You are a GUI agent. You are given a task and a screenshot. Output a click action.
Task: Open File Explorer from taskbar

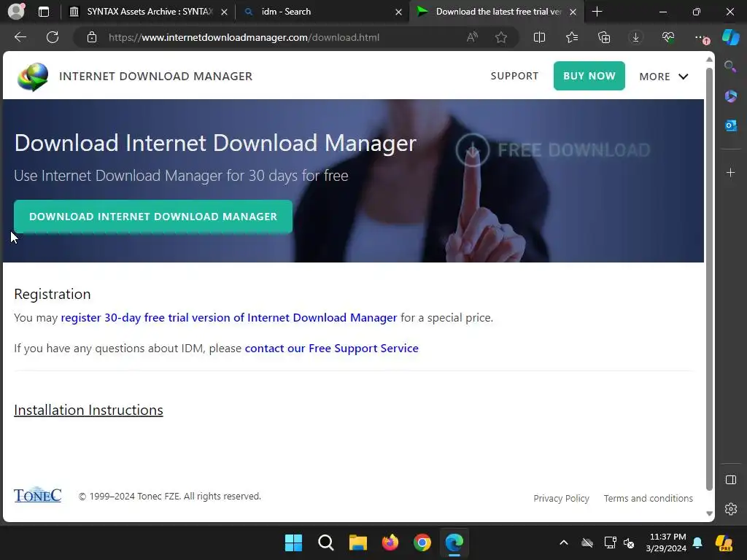pyautogui.click(x=357, y=542)
